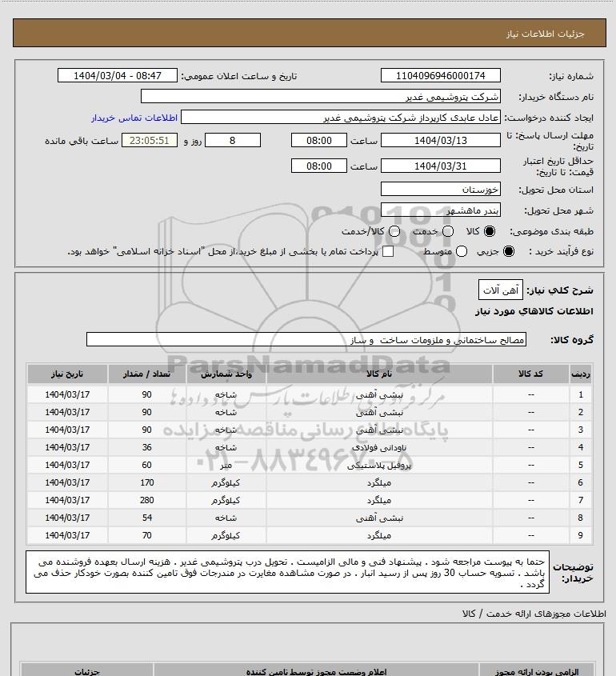
Task: Click the province field خوزستان
Action: point(441,190)
